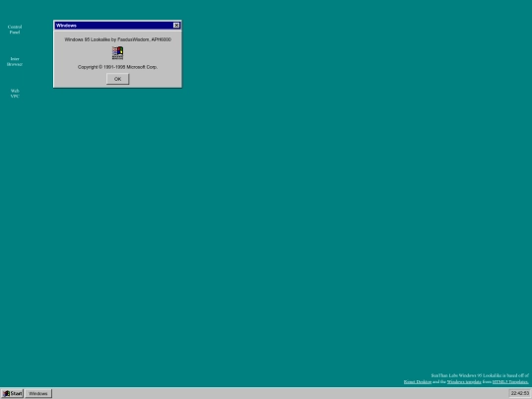The image size is (532, 399).
Task: Close the Windows about dialog
Action: coord(176,26)
